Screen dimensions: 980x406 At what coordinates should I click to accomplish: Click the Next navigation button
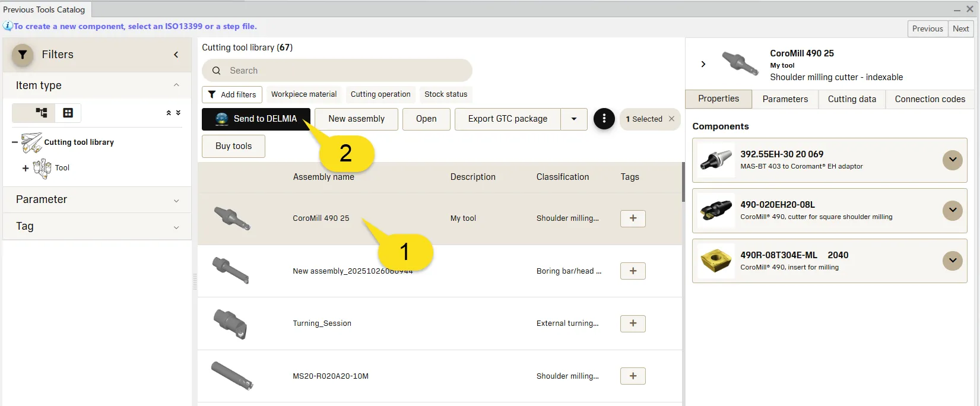960,28
